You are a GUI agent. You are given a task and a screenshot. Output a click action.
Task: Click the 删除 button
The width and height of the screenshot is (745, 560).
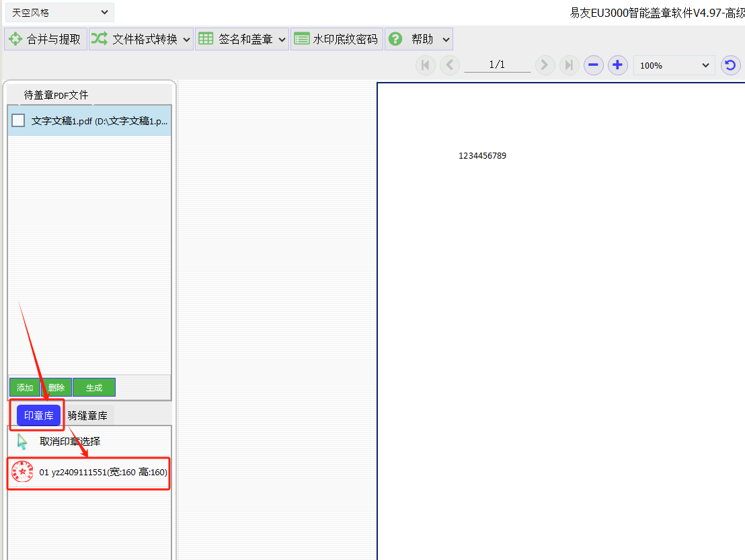click(x=56, y=388)
